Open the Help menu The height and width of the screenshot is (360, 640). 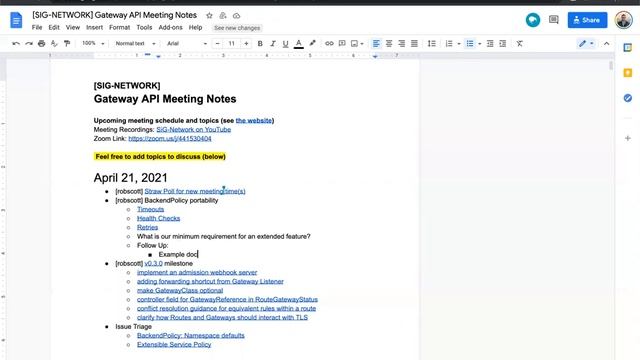coord(196,27)
